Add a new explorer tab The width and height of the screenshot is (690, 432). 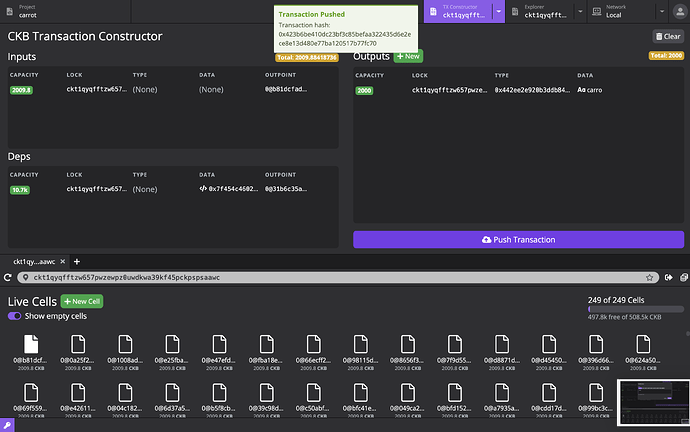click(77, 262)
